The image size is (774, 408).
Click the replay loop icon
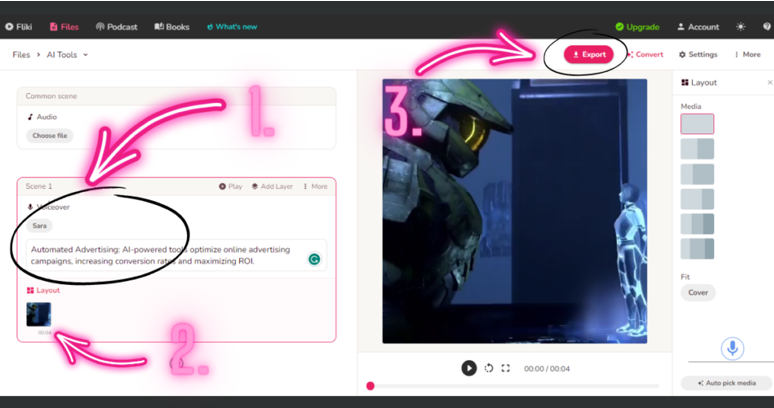pos(489,368)
